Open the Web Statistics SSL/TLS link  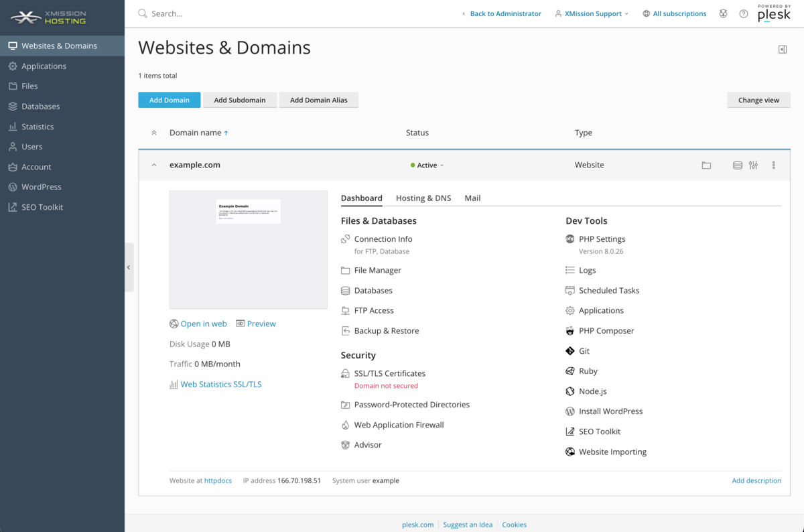click(x=220, y=385)
